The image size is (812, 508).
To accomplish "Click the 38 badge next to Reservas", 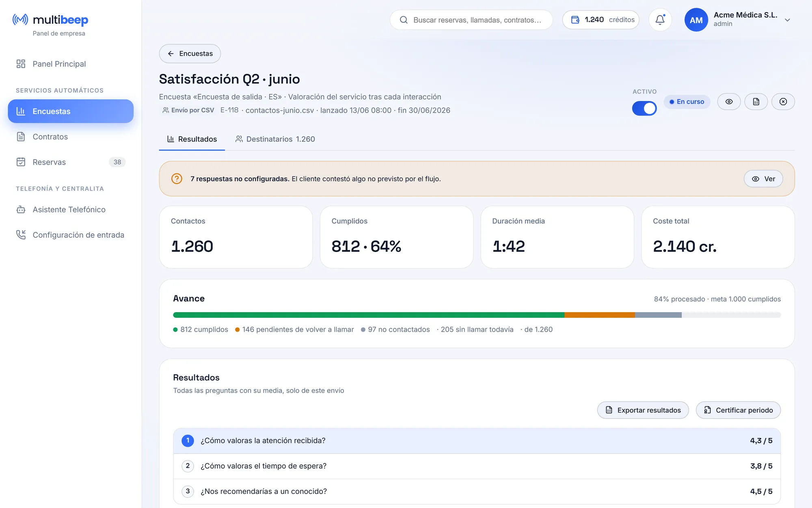I will click(x=117, y=162).
